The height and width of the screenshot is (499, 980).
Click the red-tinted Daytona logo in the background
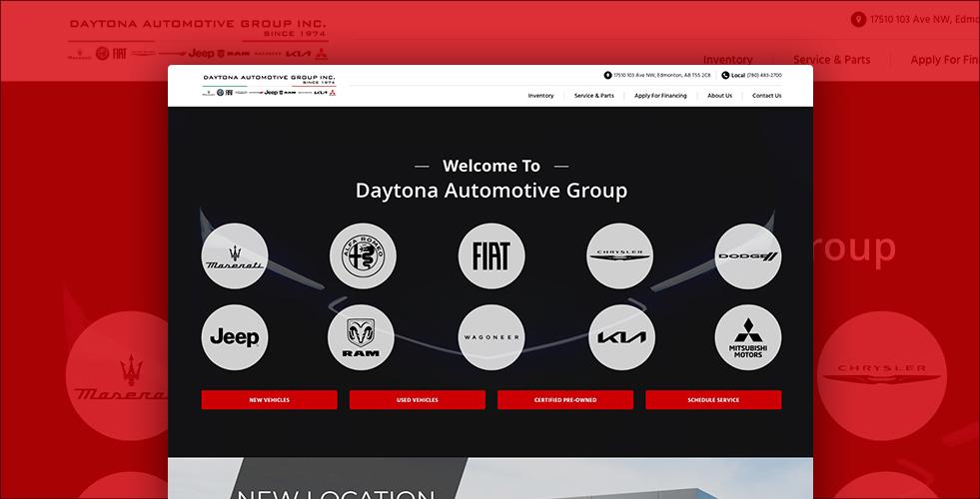pos(198,39)
